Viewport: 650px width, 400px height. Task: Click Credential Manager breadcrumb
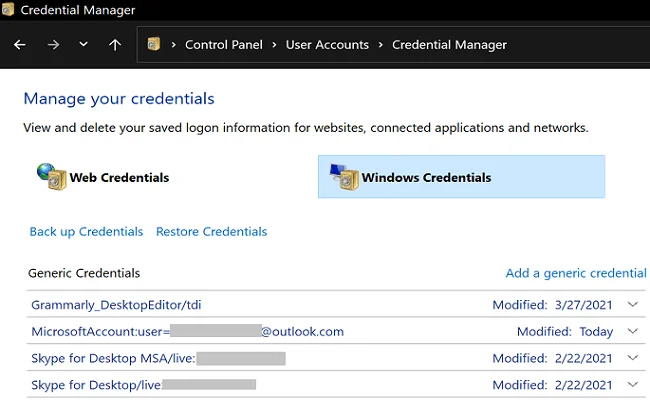449,44
